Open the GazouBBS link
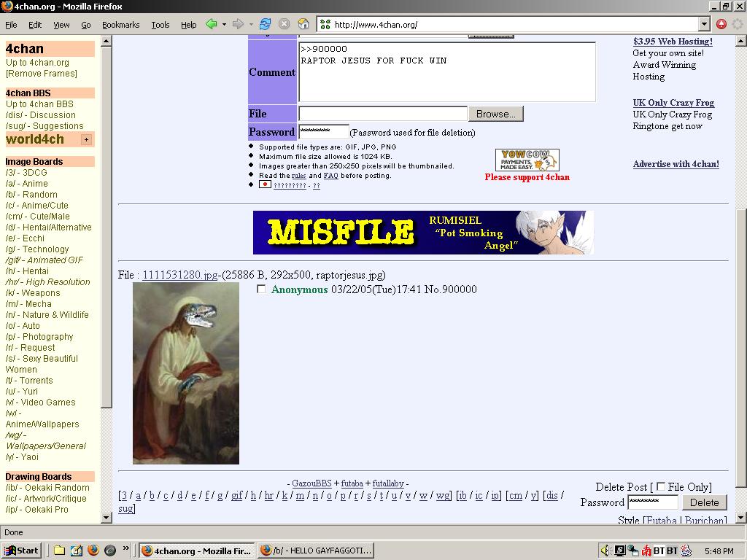This screenshot has height=560, width=747. 311,483
